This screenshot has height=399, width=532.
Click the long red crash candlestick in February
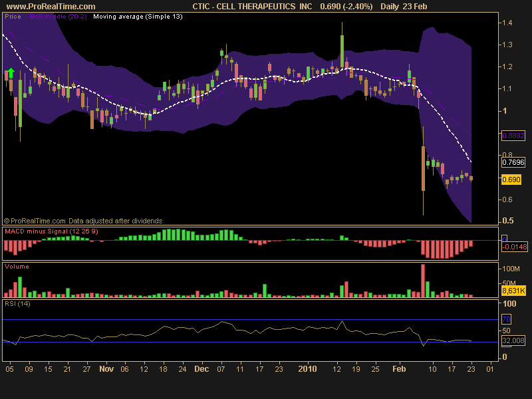(423, 169)
